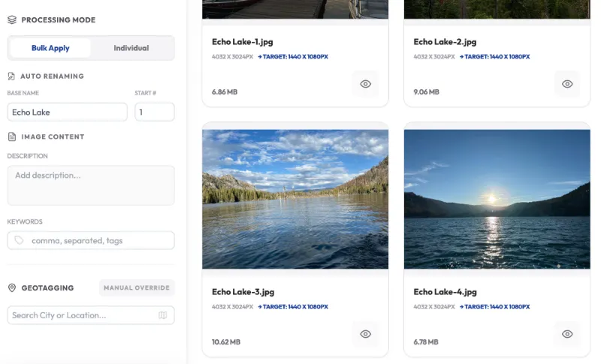The height and width of the screenshot is (364, 601).
Task: Click target size under Echo Lake-3.jpg
Action: click(293, 307)
